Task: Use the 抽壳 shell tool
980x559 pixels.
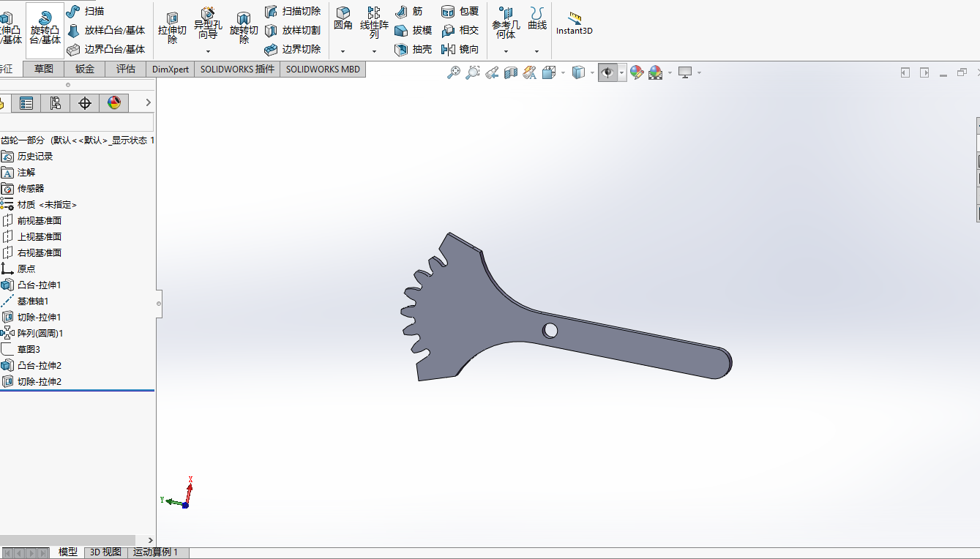Action: click(x=414, y=49)
